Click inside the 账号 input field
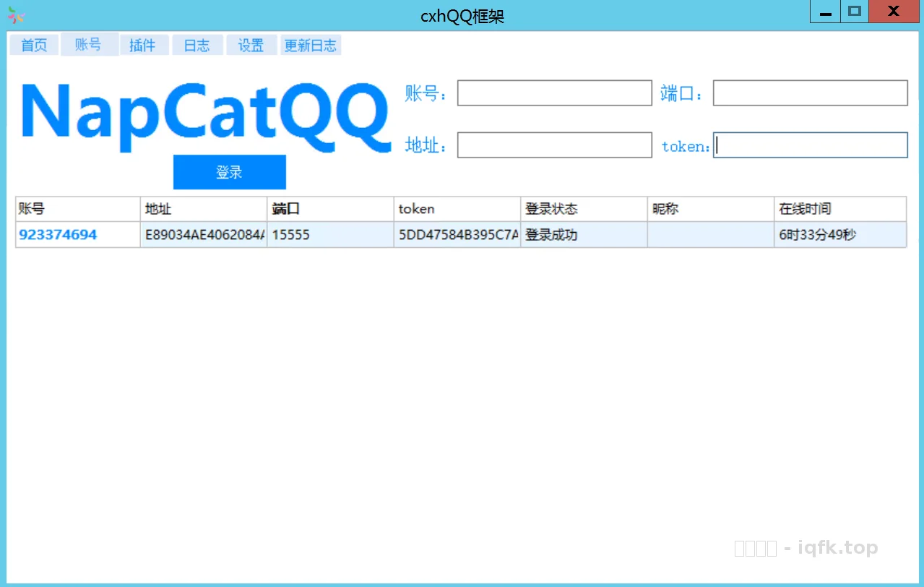Image resolution: width=924 pixels, height=587 pixels. click(553, 93)
